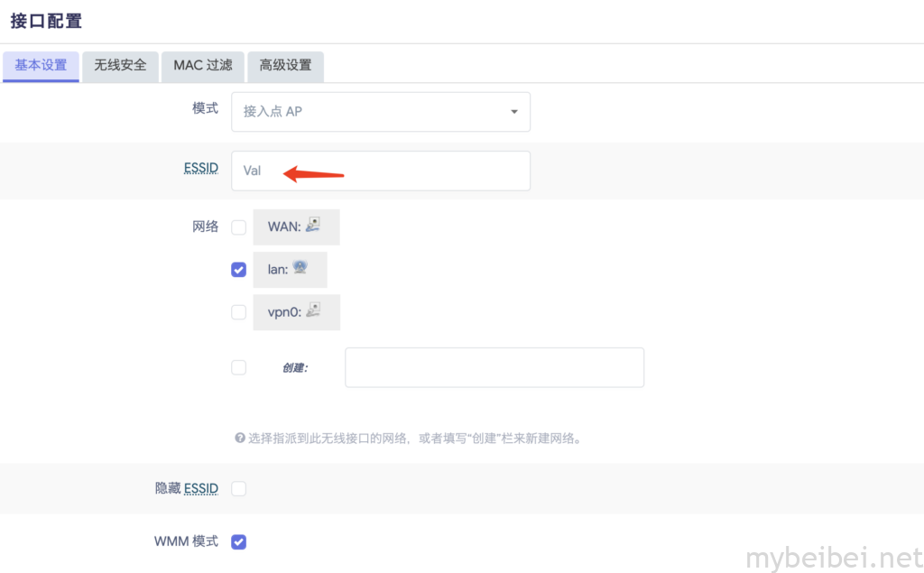Click the 隐藏 ESSID label

click(186, 488)
